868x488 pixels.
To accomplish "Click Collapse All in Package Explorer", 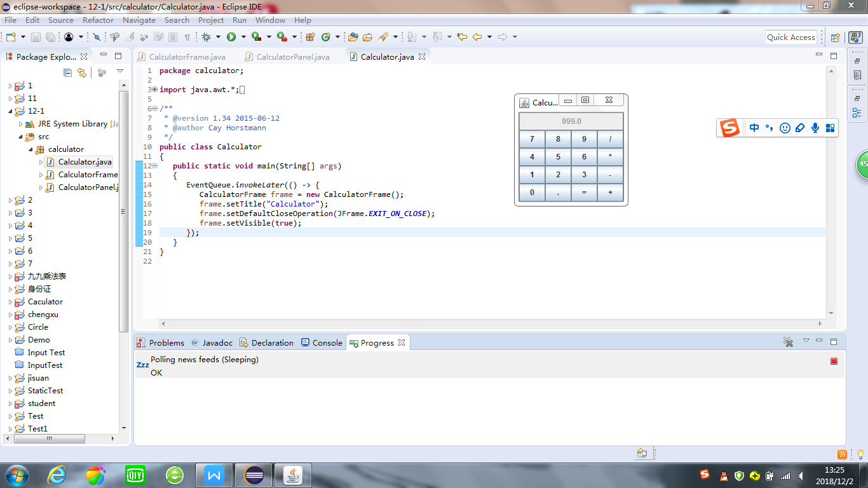I will click(x=67, y=72).
